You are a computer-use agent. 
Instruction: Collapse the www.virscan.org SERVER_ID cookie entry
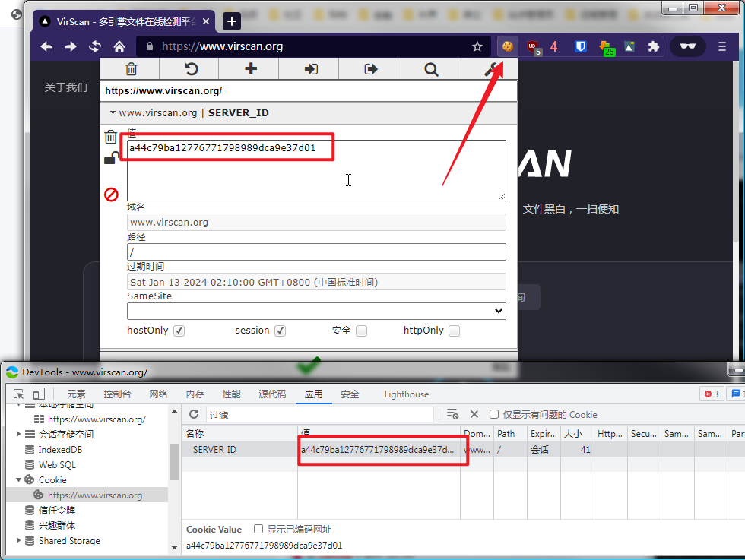(x=113, y=112)
